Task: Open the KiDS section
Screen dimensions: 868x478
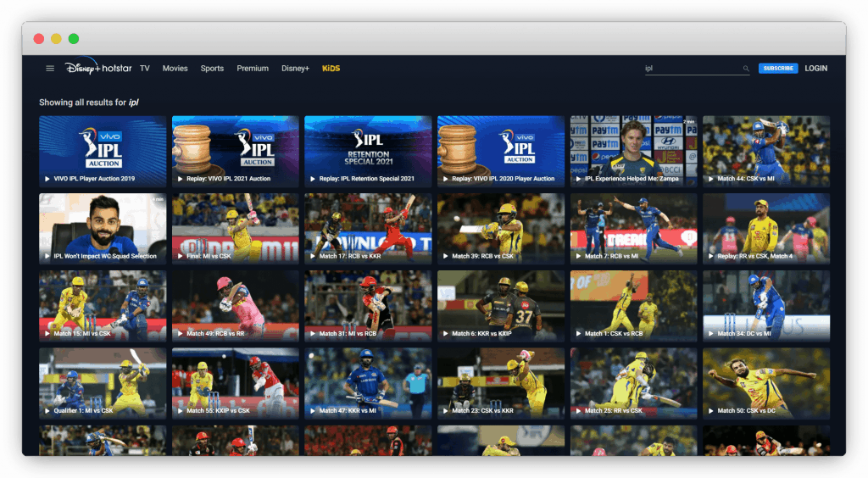Action: point(331,69)
